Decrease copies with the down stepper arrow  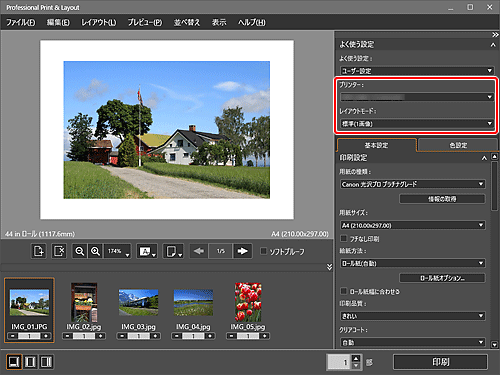tap(356, 366)
